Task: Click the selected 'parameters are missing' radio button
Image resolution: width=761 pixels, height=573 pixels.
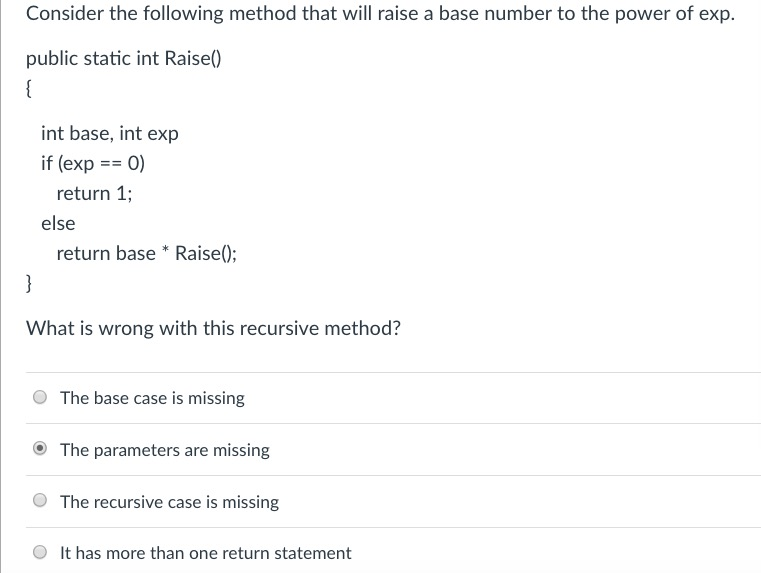Action: (40, 450)
